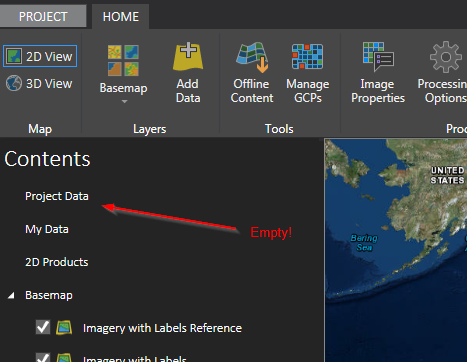
Task: Click the Bering Sea label on map
Action: coord(364,243)
